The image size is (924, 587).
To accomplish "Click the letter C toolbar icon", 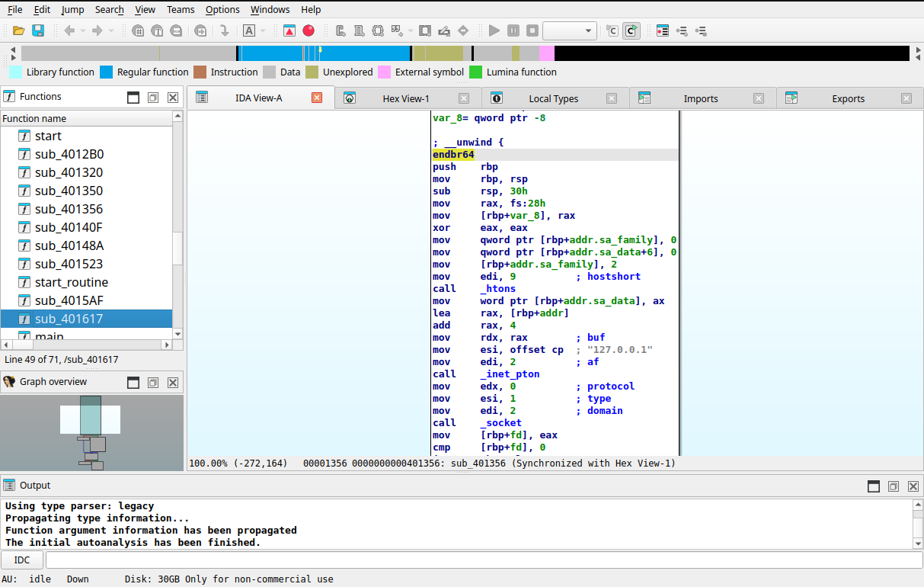I will point(340,30).
